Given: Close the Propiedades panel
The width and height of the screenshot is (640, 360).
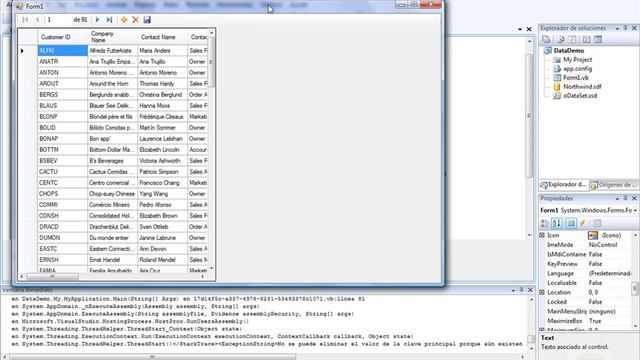Looking at the screenshot, I should (x=634, y=198).
